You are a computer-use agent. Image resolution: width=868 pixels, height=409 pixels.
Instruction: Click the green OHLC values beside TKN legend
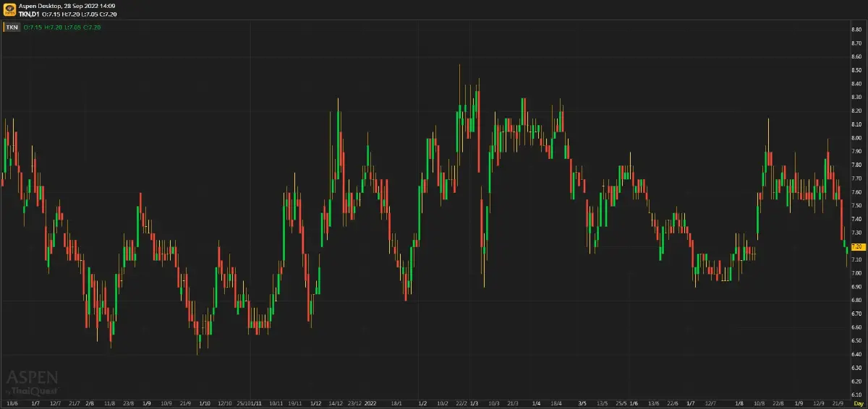[x=62, y=27]
